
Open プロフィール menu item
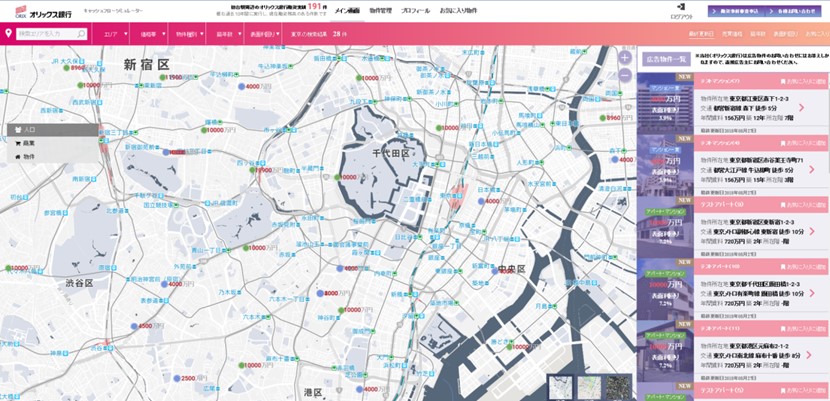click(415, 11)
